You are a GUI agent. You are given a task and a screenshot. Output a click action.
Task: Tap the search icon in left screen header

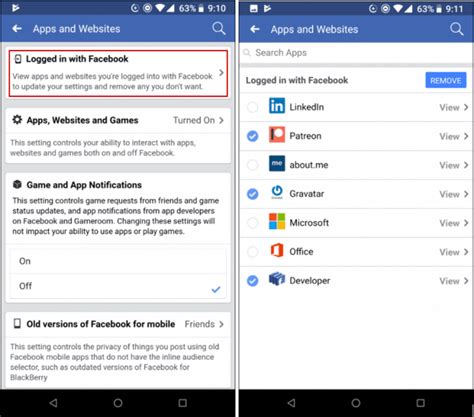219,29
